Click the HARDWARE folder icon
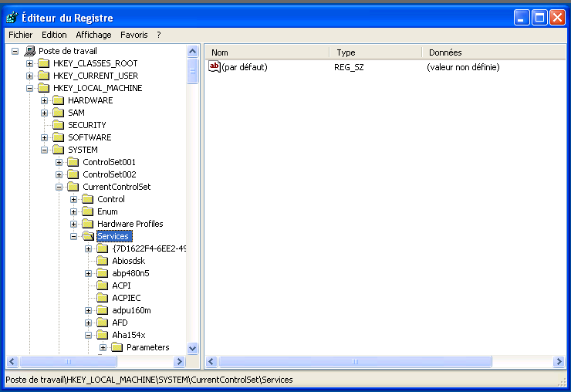The width and height of the screenshot is (571, 392). pos(59,100)
